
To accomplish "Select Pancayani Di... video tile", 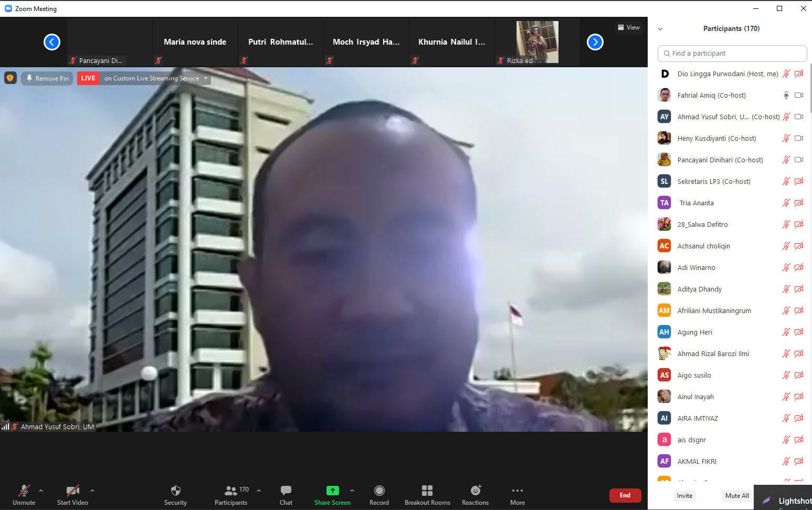I will (110, 42).
